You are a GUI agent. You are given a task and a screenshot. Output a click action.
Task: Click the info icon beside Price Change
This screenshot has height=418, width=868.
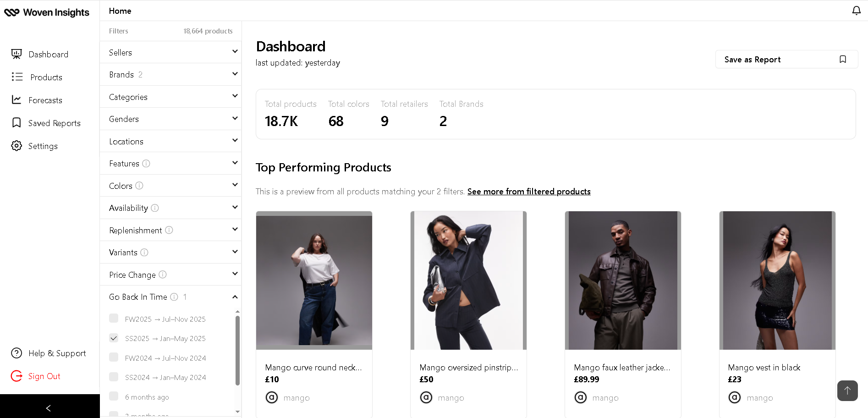pos(163,275)
